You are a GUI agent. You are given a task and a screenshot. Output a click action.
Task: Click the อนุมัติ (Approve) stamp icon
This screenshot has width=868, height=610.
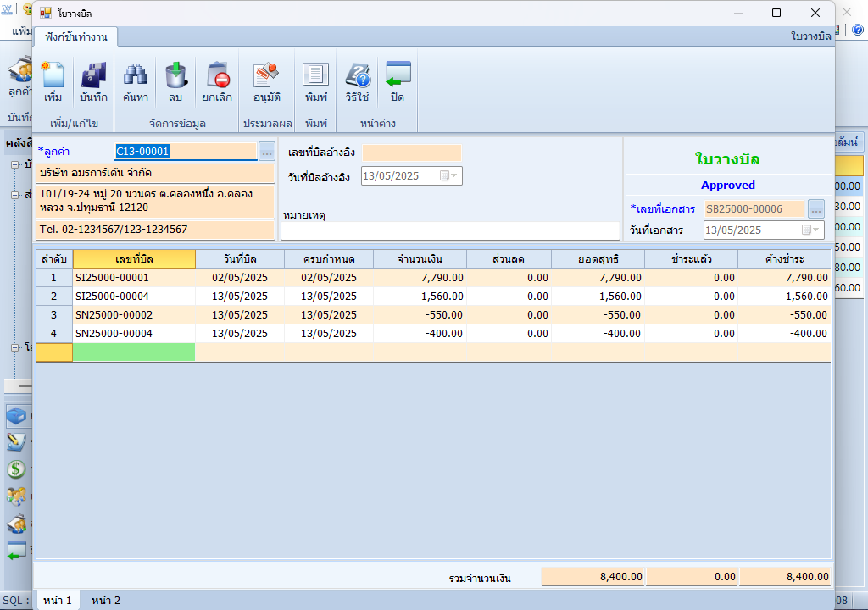tap(267, 82)
